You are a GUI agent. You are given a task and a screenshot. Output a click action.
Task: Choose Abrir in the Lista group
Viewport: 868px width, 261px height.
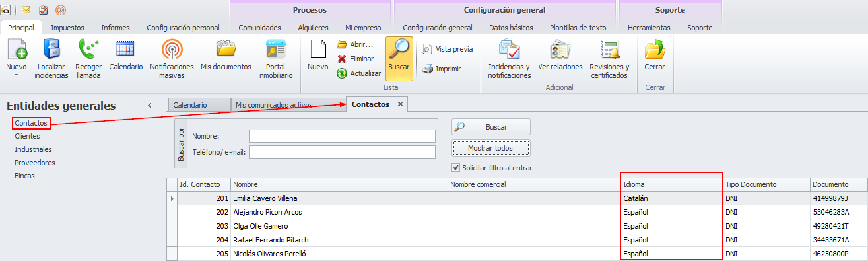(355, 44)
